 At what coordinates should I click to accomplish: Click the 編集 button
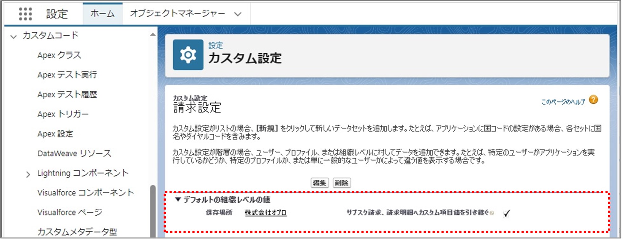319,183
